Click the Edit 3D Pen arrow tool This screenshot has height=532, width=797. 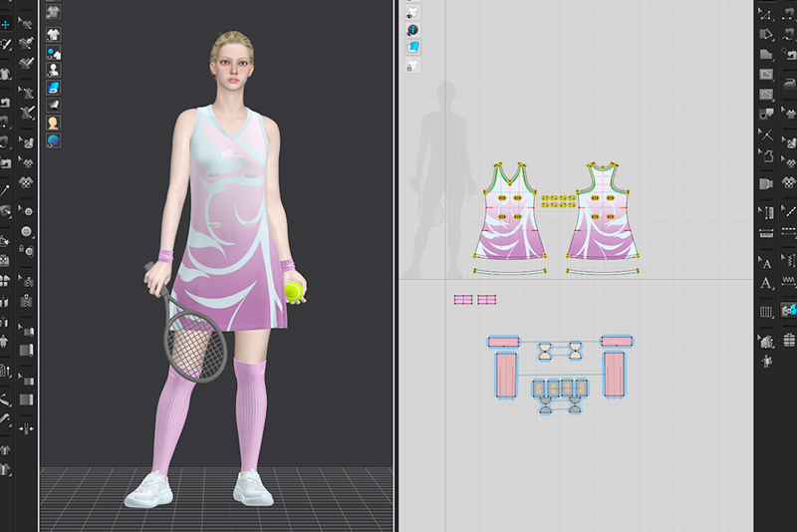[x=26, y=23]
